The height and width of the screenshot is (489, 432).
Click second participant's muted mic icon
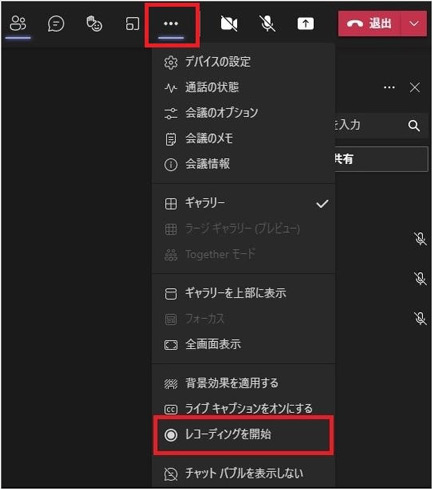[x=420, y=278]
